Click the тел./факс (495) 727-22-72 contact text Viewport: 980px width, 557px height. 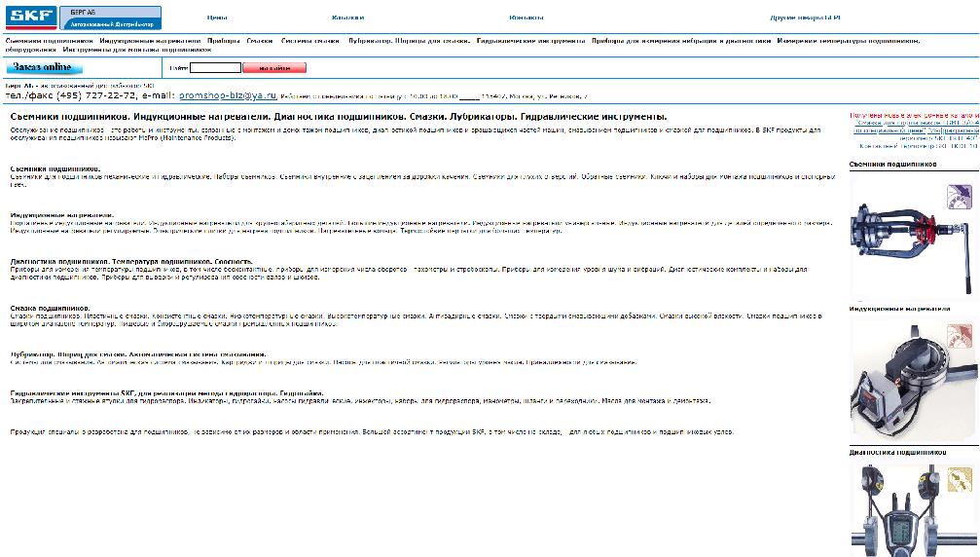[71, 95]
